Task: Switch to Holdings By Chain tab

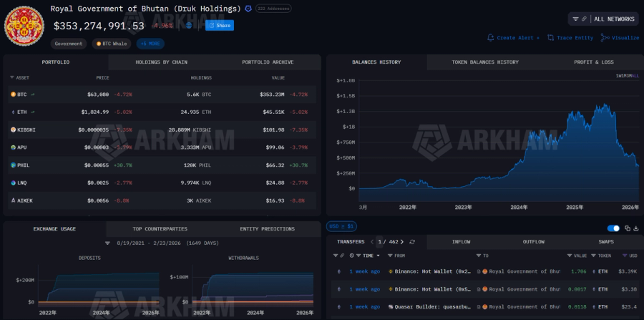Action: [162, 62]
